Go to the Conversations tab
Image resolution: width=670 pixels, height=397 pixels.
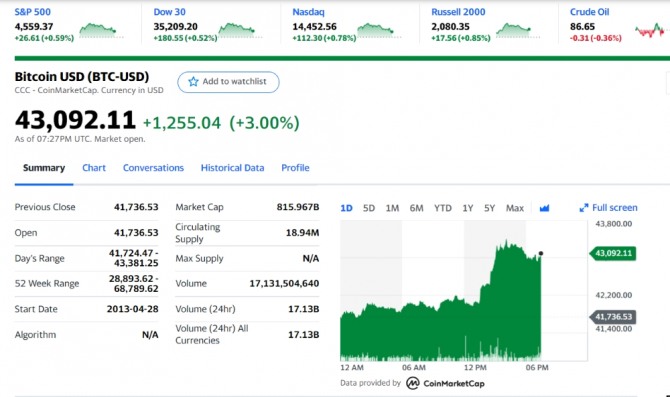tap(153, 168)
